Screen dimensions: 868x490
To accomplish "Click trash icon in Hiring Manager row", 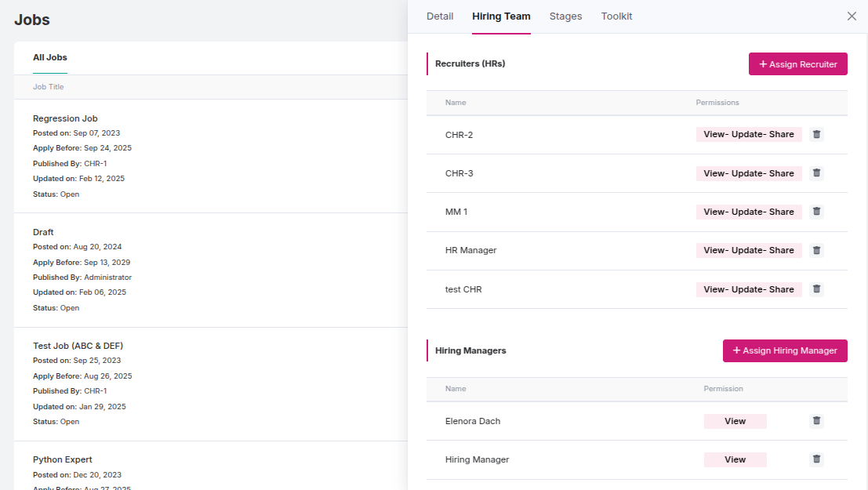I will tap(816, 459).
